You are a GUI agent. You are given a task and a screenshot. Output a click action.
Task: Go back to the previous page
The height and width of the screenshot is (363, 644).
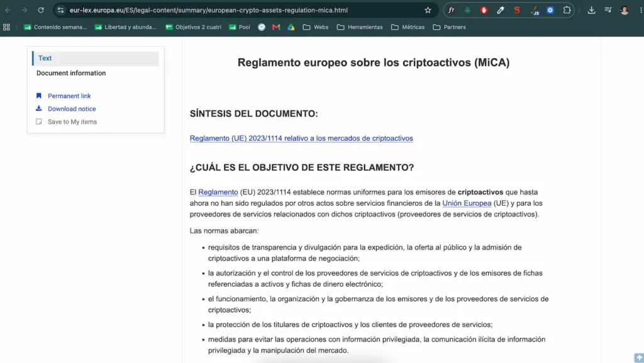8,10
